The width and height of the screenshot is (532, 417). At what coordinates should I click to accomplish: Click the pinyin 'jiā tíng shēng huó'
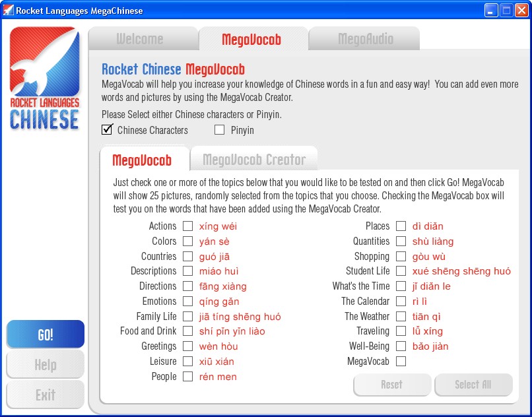click(x=240, y=317)
